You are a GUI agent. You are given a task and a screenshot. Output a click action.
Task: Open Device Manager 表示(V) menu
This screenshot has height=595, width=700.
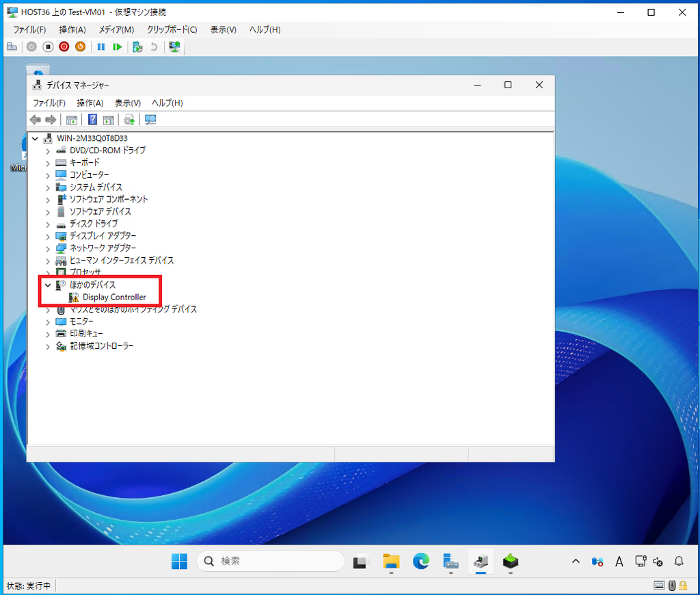(x=128, y=103)
